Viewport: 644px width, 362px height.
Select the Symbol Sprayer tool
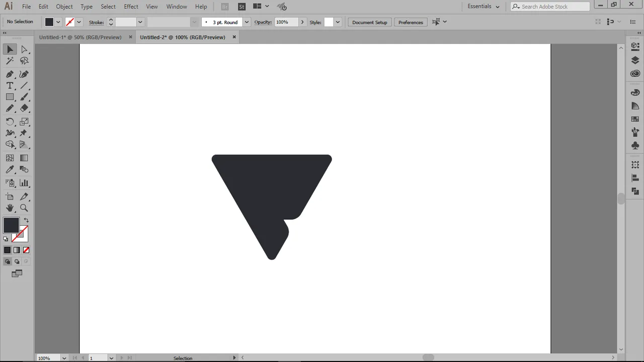pos(10,183)
